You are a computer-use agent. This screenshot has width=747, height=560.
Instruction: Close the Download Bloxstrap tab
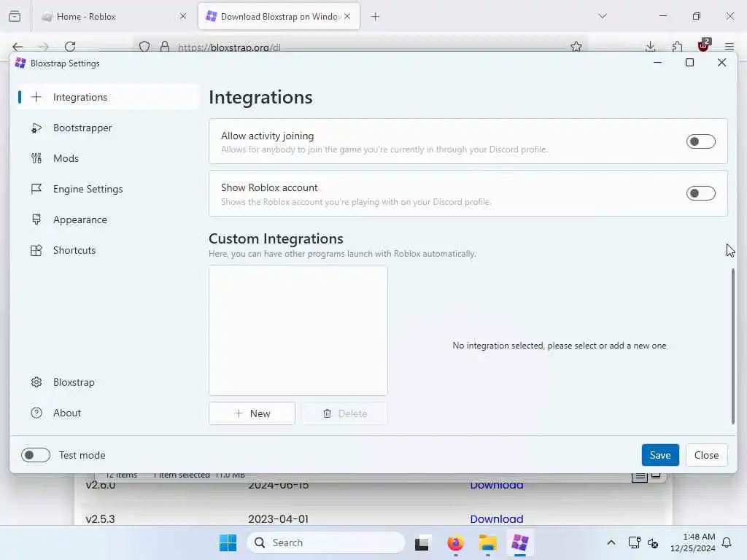(347, 17)
